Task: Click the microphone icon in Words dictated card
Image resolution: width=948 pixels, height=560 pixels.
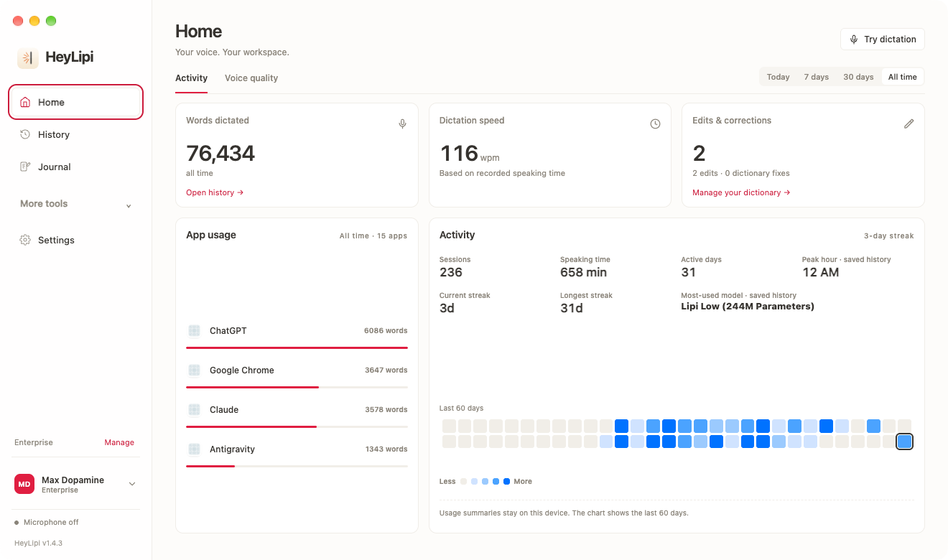Action: tap(402, 124)
